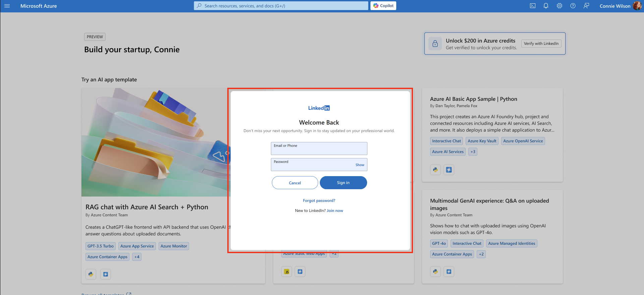Image resolution: width=644 pixels, height=295 pixels.
Task: Expand the +2 tags on Multimodal card
Action: coord(481,254)
